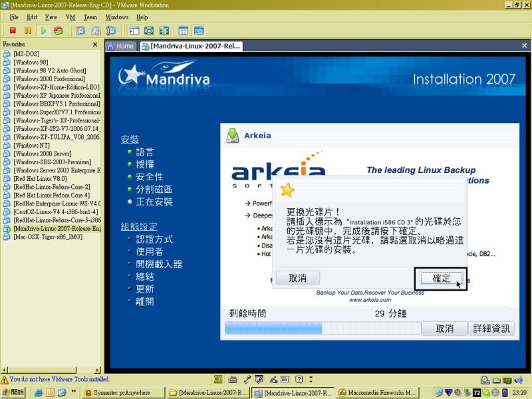Close the current VM tab
Screen dimensions: 532x399
coord(524,45)
